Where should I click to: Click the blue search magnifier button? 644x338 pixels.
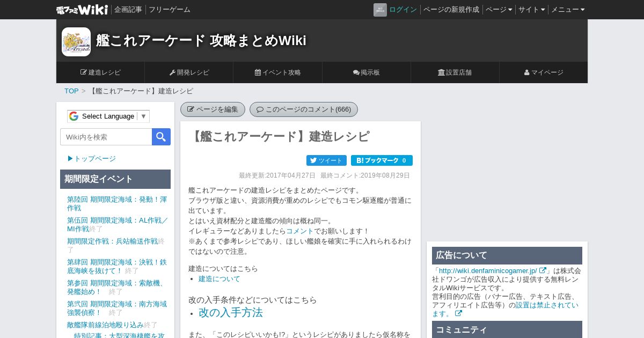(161, 137)
